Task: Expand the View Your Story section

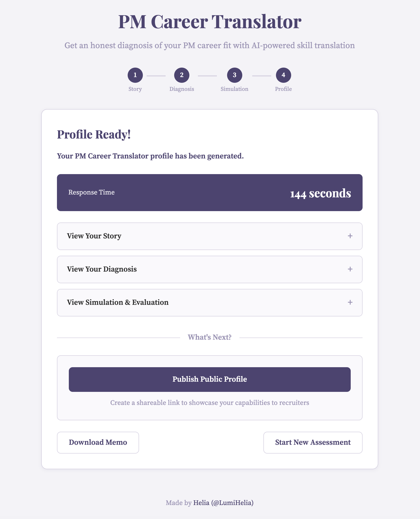Action: [210, 236]
